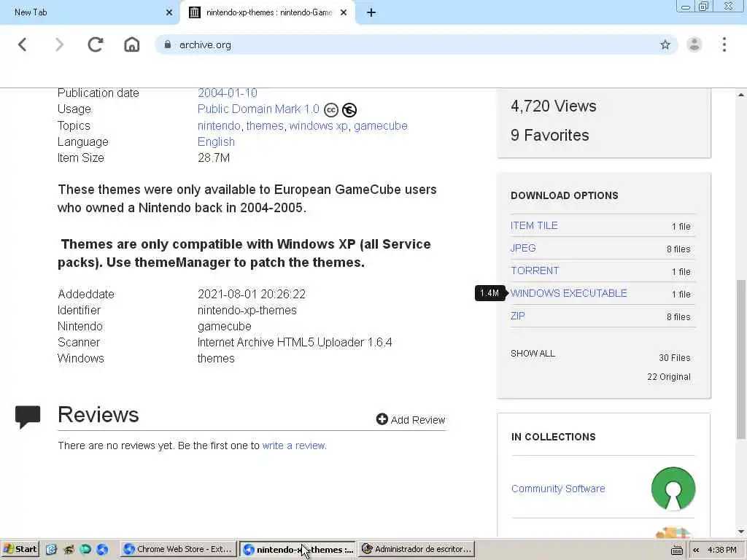Image resolution: width=747 pixels, height=560 pixels.
Task: Expand the ZIP download option
Action: (x=518, y=316)
